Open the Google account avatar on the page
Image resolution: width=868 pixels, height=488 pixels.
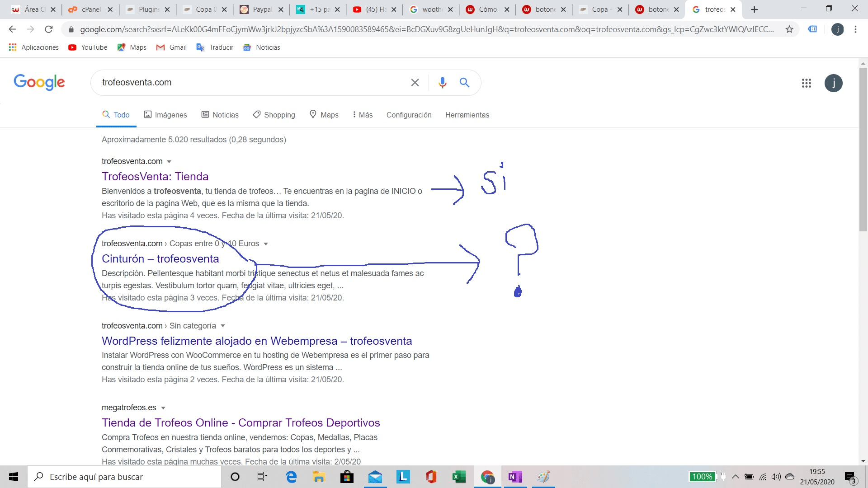(833, 83)
